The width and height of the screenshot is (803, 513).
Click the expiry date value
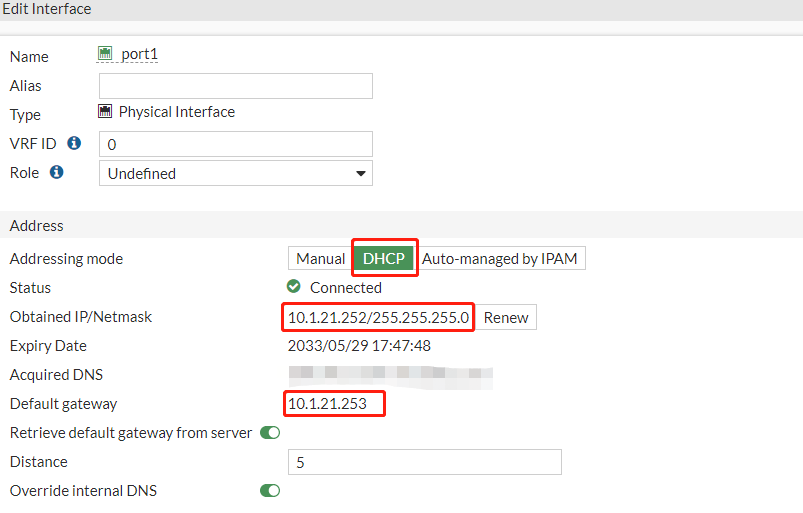tap(359, 346)
